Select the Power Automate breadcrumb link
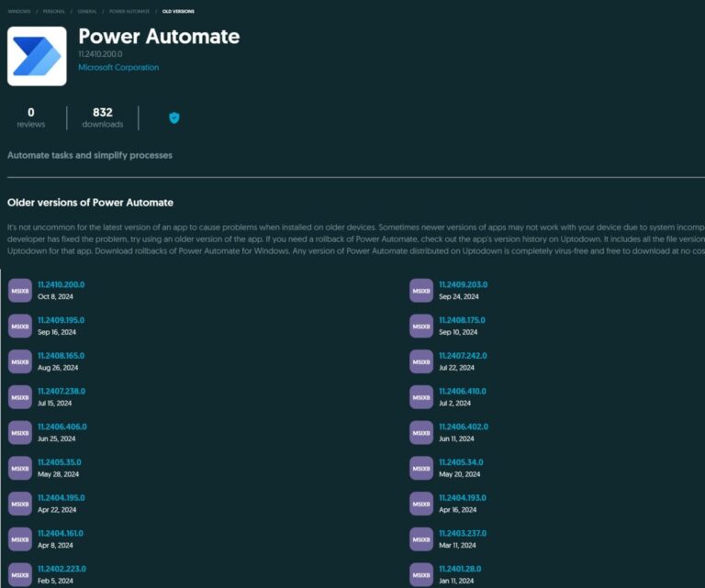Image resolution: width=705 pixels, height=588 pixels. [x=129, y=11]
